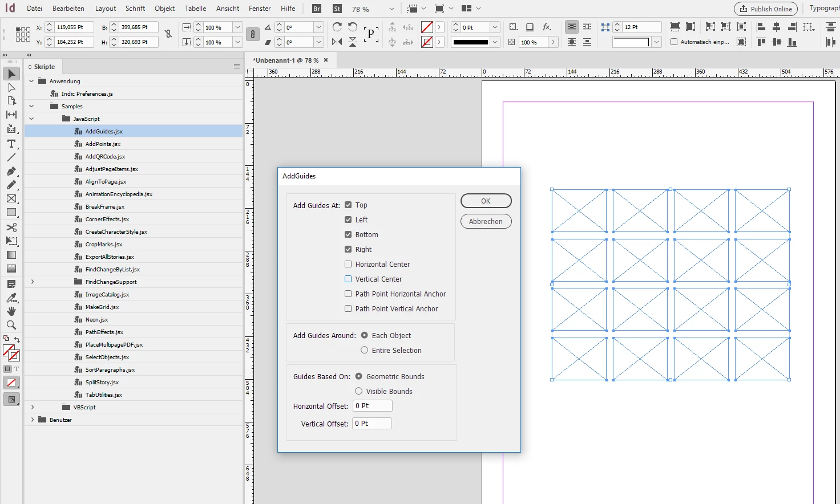This screenshot has width=840, height=504.
Task: Open the Skripte panel menu icon
Action: (x=237, y=67)
